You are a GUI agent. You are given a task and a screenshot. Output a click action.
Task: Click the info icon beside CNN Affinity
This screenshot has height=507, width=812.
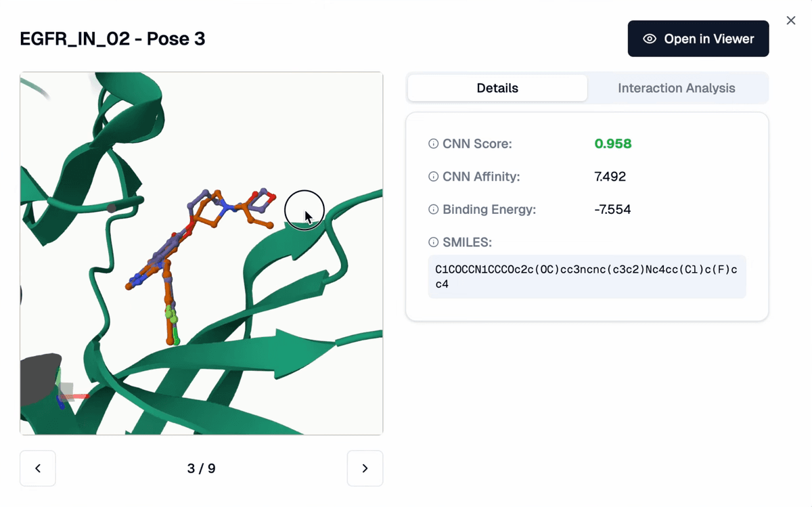[432, 177]
